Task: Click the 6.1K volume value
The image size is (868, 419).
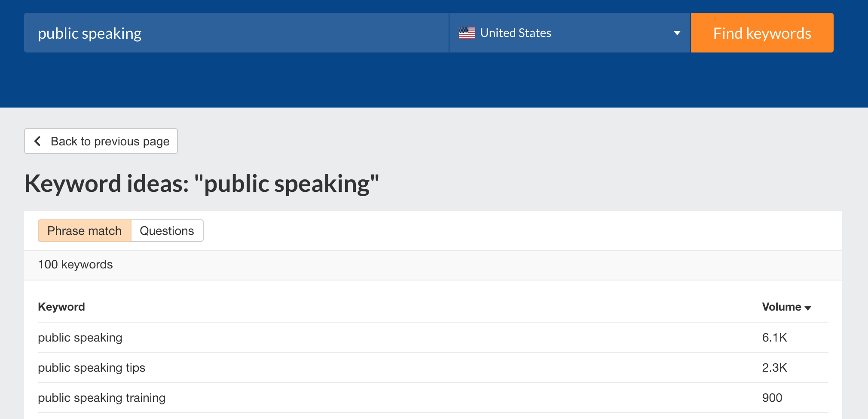Action: coord(774,338)
